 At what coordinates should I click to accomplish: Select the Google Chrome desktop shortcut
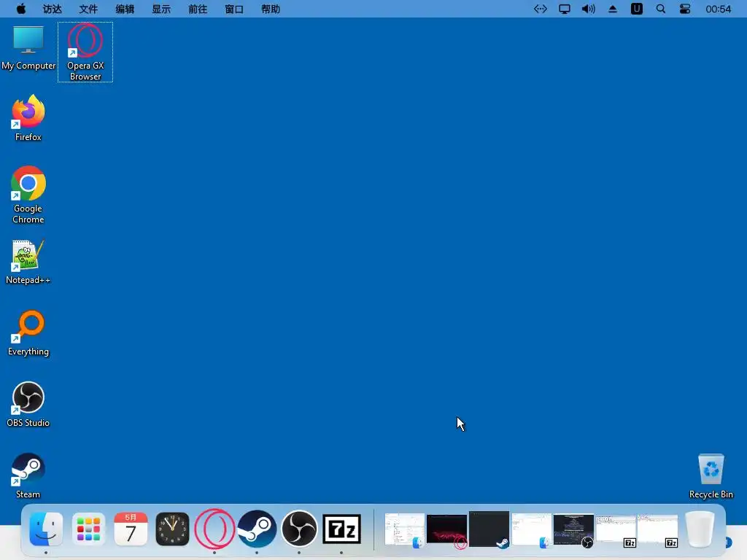28,195
